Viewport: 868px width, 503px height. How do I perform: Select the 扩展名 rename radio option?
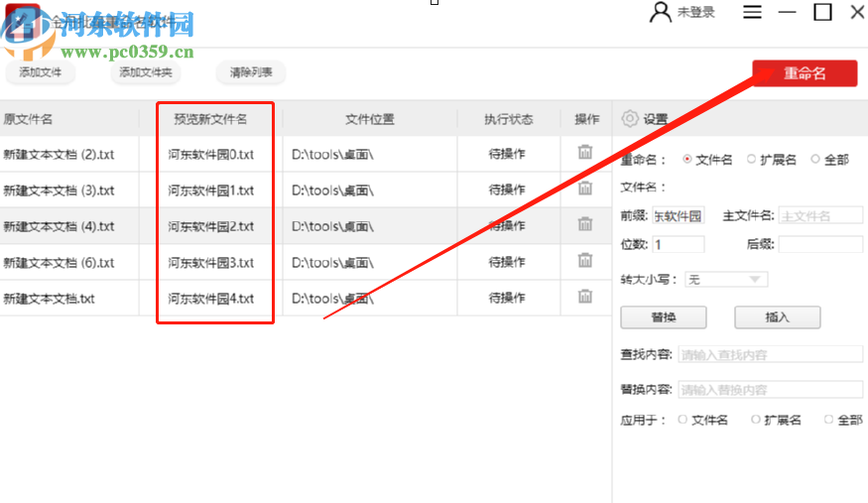[751, 160]
